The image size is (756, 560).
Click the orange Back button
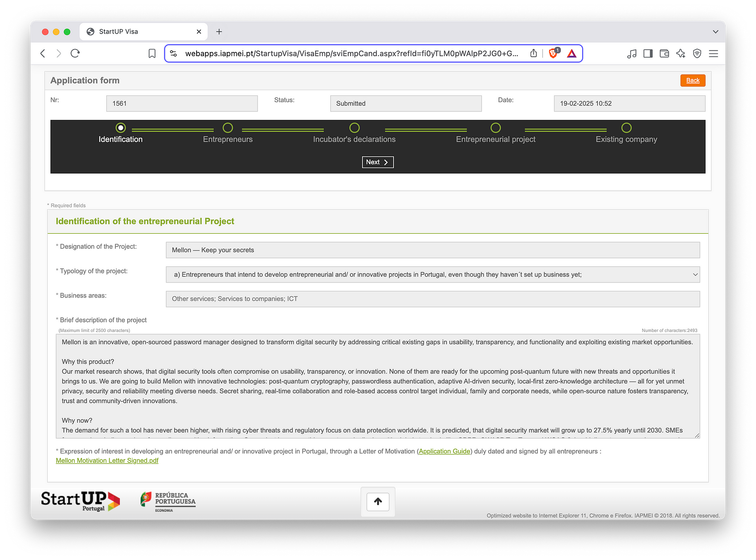click(x=693, y=80)
